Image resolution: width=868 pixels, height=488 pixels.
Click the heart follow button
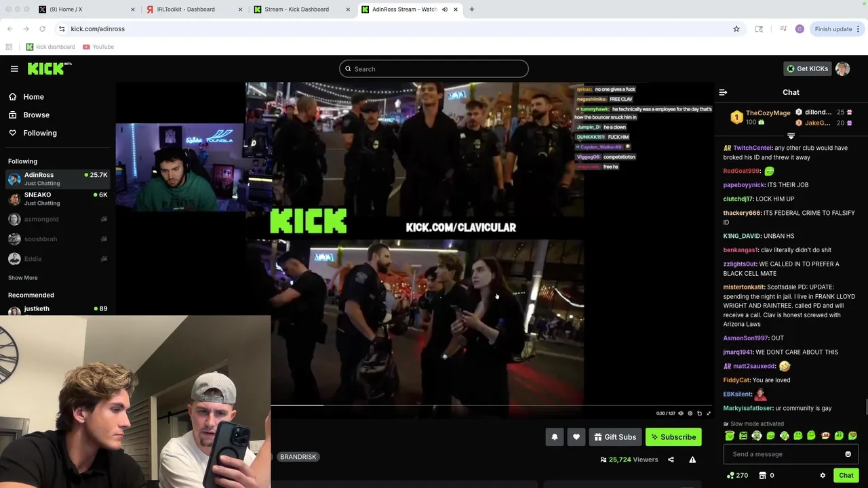point(576,437)
